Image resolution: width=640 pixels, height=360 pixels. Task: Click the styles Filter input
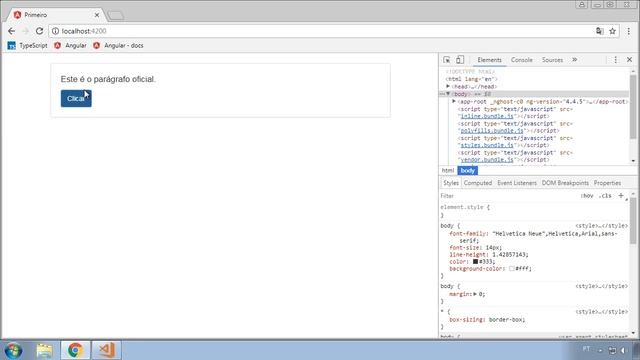508,196
